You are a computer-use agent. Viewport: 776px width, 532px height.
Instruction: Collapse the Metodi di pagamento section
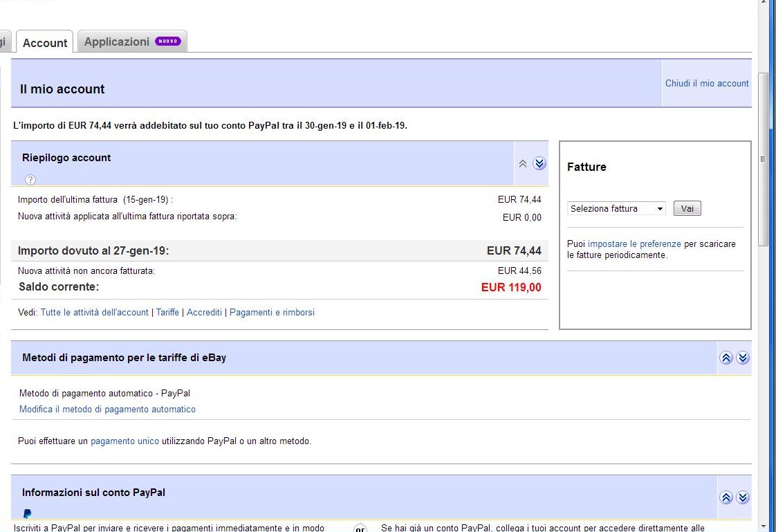726,358
